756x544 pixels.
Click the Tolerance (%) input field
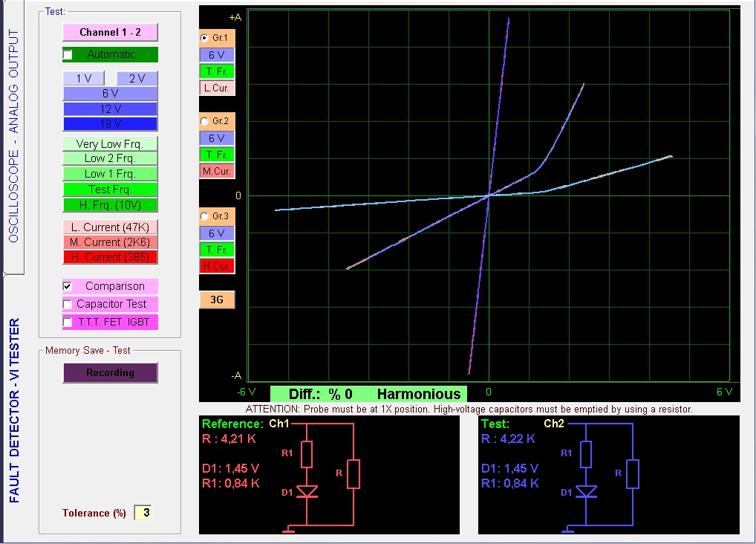click(143, 513)
